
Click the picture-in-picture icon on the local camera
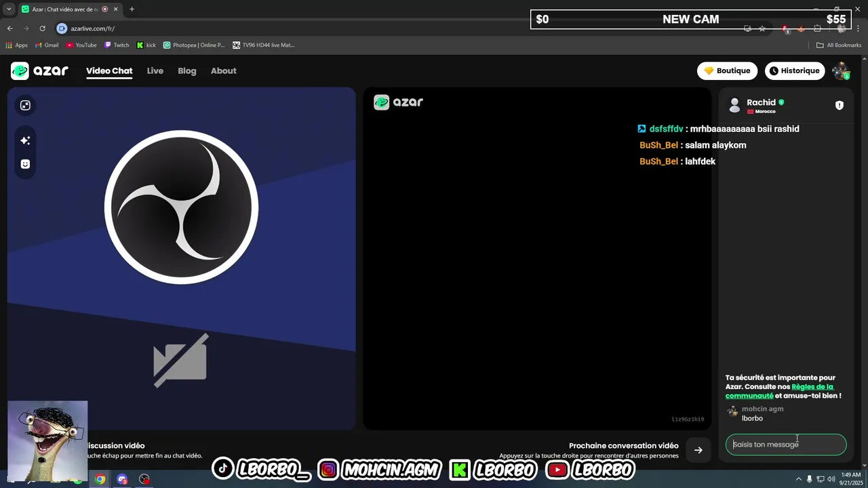25,105
